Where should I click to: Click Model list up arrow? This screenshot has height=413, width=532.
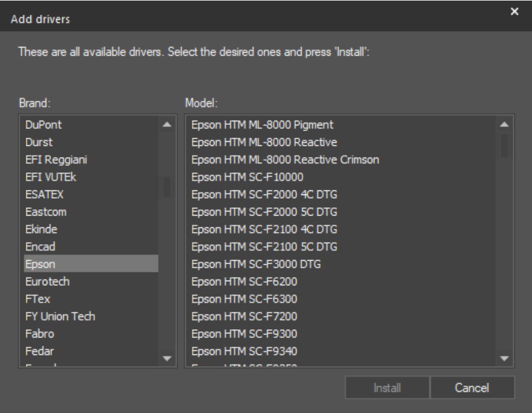point(504,125)
